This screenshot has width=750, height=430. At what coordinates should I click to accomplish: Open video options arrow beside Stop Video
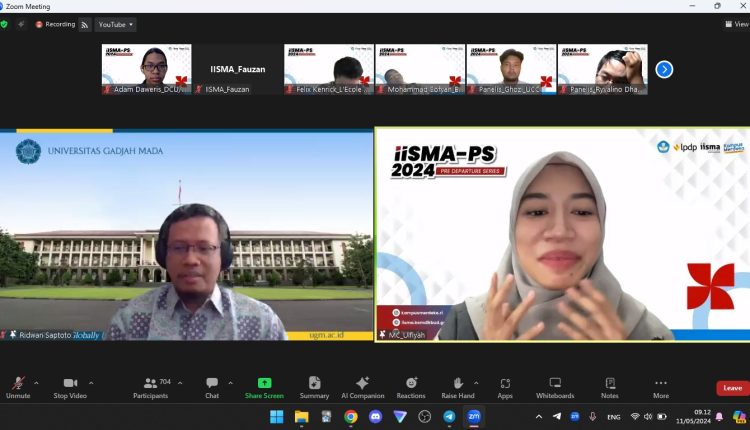click(91, 383)
